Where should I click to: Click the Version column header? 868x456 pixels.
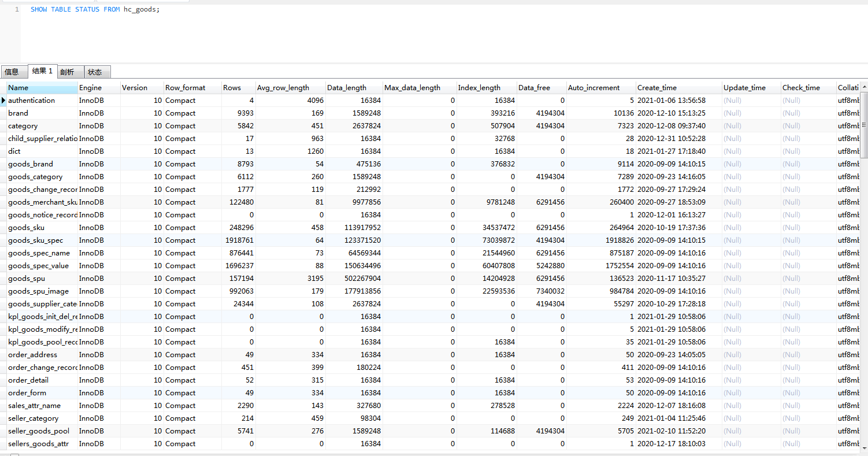(142, 88)
